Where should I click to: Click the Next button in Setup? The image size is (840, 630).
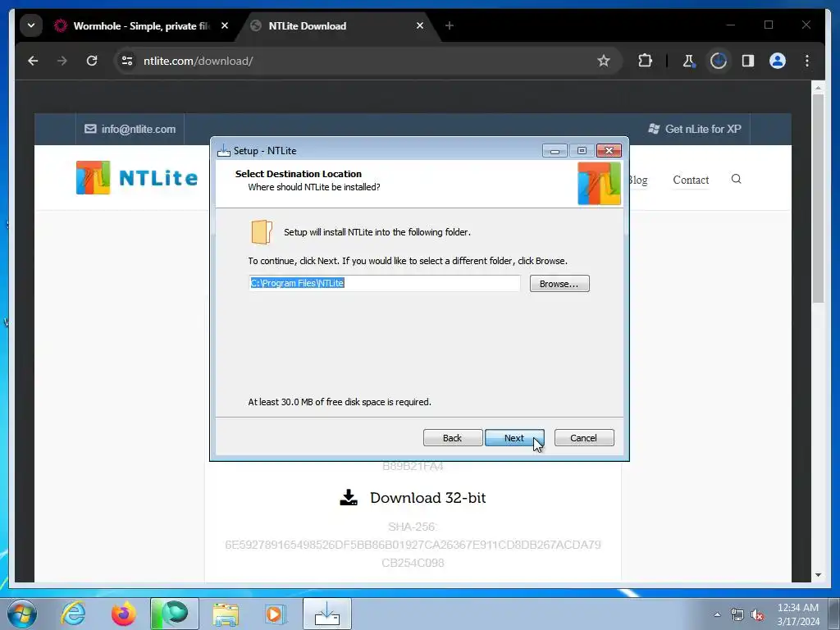pyautogui.click(x=514, y=438)
